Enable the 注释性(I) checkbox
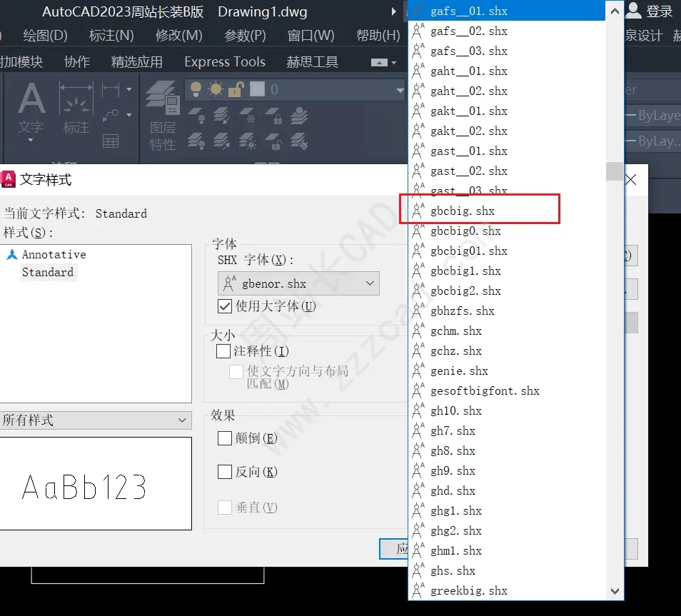681x616 pixels. click(224, 351)
